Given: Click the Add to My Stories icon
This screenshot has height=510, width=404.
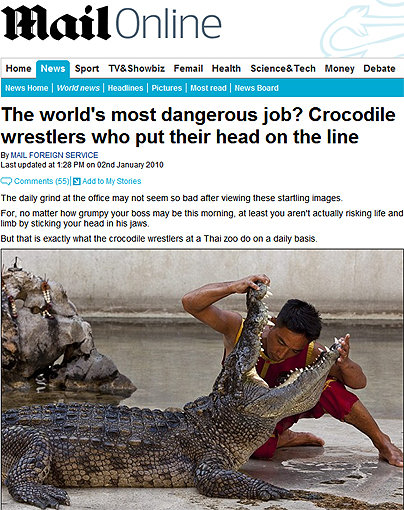Looking at the screenshot, I should pyautogui.click(x=77, y=181).
